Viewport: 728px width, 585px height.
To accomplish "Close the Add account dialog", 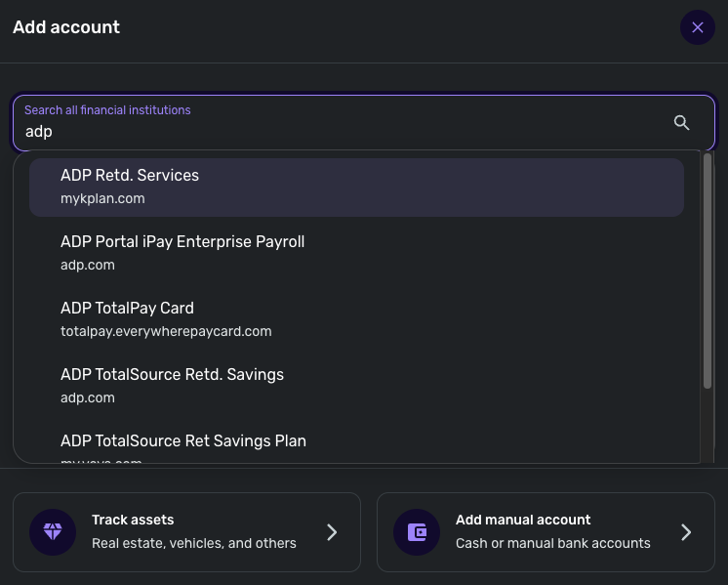I will point(697,27).
